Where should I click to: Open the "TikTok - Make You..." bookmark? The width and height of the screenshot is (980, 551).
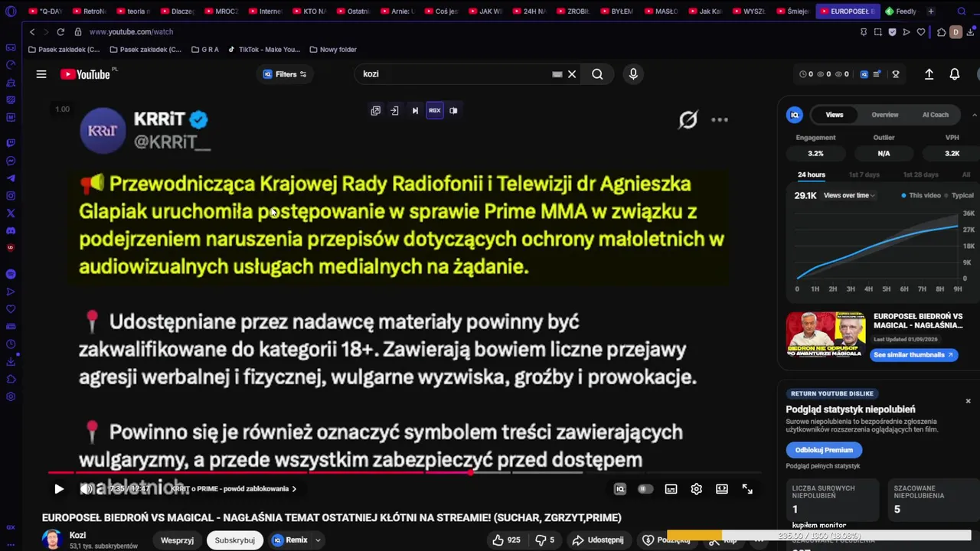[x=264, y=50]
